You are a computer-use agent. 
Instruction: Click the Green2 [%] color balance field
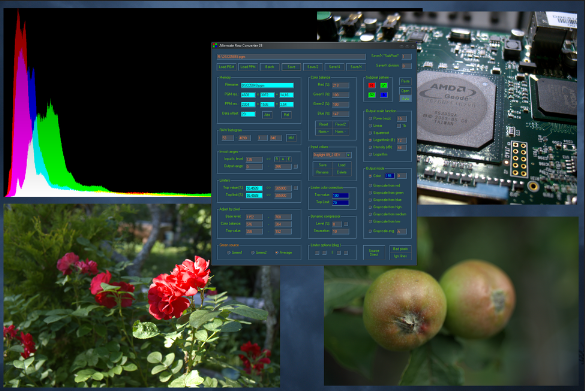pyautogui.click(x=340, y=104)
